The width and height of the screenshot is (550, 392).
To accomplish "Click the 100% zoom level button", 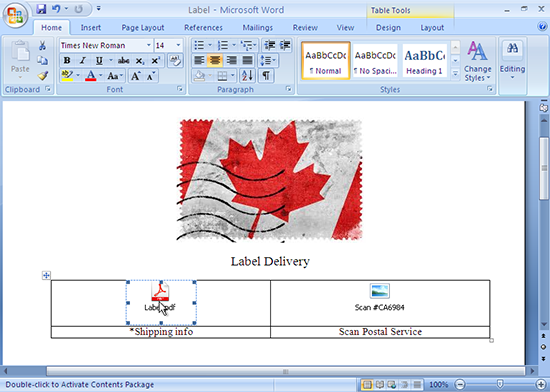I will coord(438,385).
